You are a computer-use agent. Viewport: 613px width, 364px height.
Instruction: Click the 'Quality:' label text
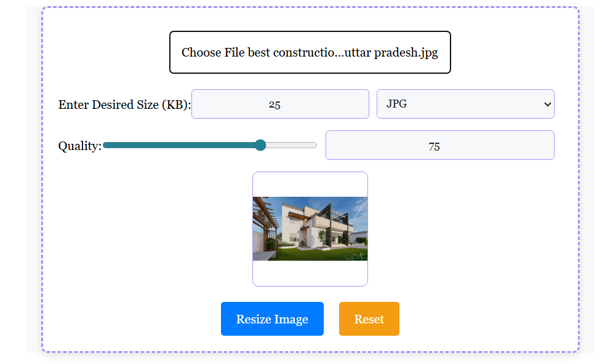79,146
